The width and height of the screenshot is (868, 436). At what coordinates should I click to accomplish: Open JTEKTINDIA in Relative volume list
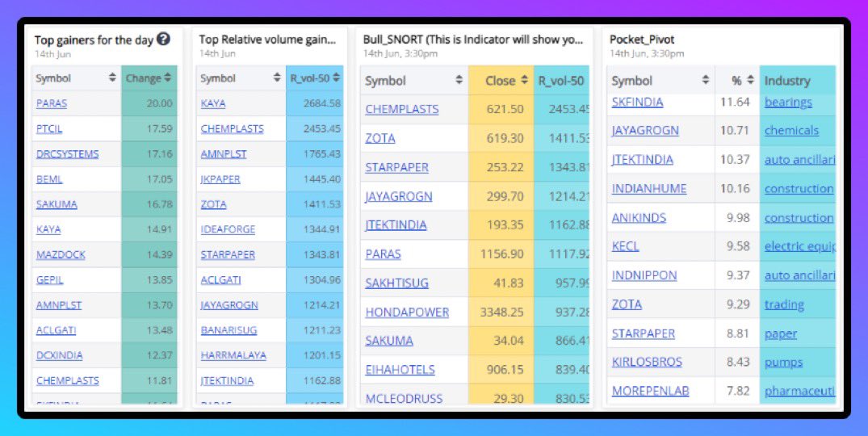tap(228, 380)
